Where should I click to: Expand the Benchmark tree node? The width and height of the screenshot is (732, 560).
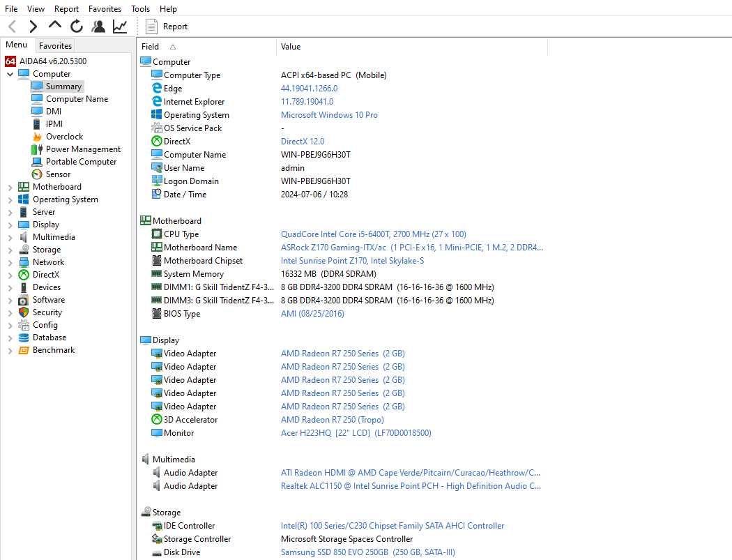click(x=10, y=350)
